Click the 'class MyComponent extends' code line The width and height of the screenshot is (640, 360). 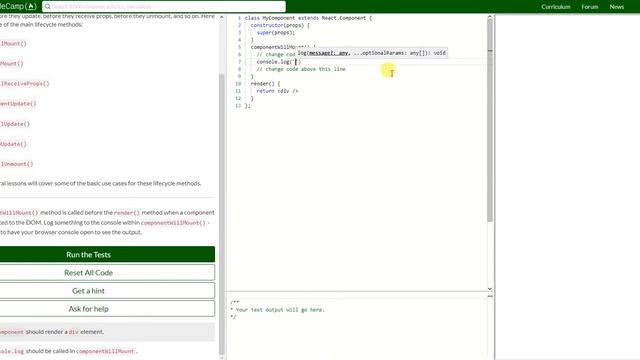[x=308, y=18]
